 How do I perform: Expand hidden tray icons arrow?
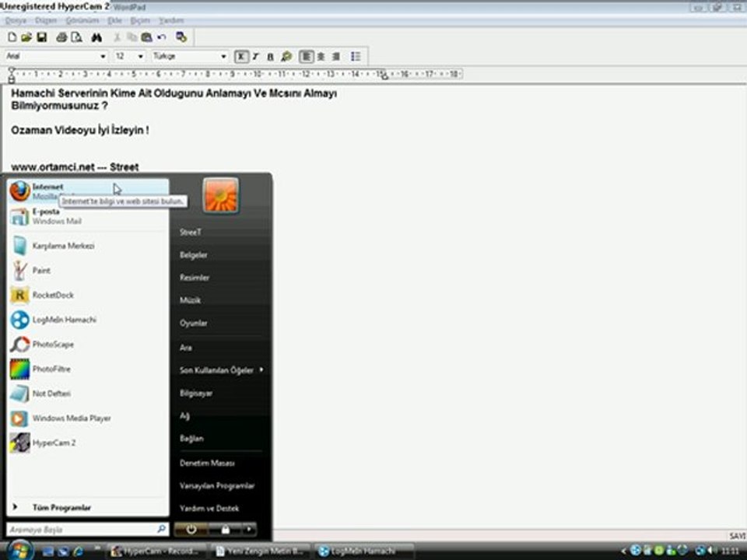point(622,551)
